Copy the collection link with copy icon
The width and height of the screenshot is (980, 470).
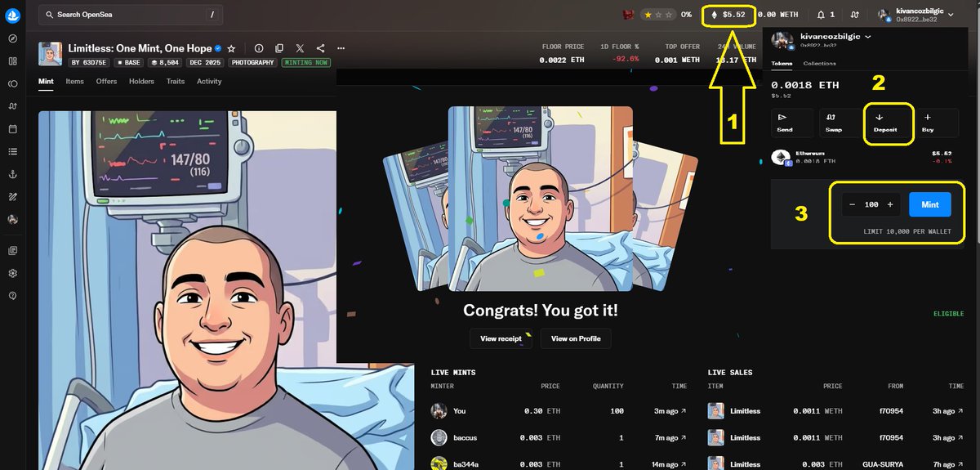point(279,49)
